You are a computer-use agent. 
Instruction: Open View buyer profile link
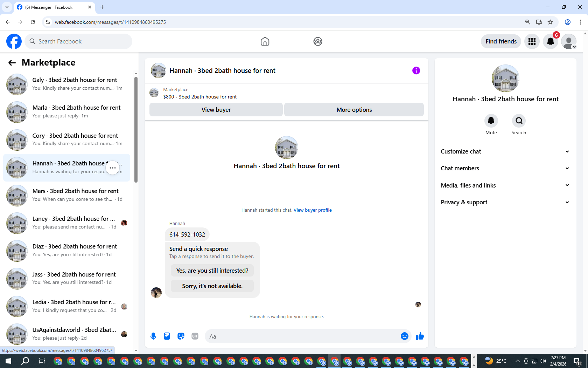(x=313, y=210)
